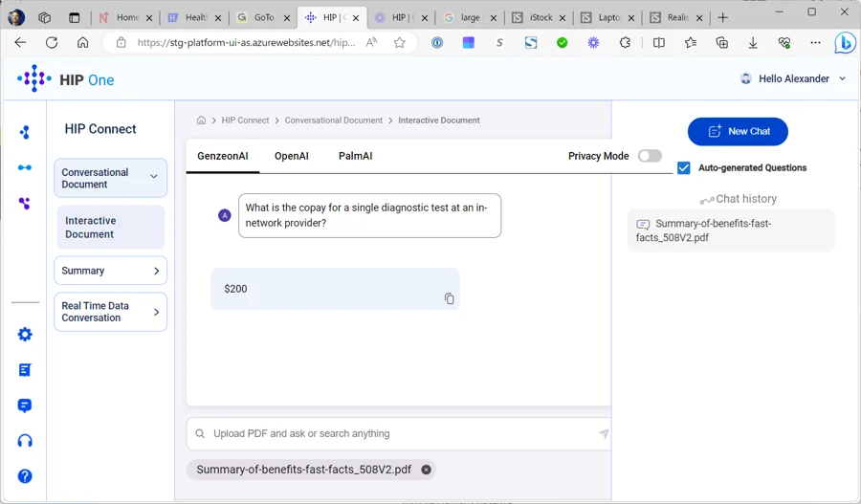Click the search input field

pyautogui.click(x=399, y=434)
